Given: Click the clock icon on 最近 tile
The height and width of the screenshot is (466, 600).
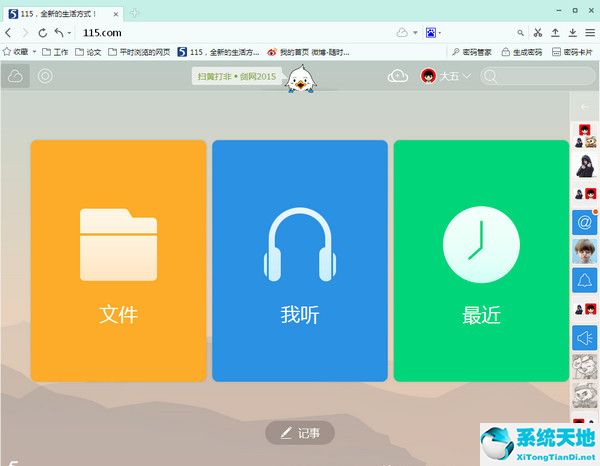Looking at the screenshot, I should click(481, 245).
